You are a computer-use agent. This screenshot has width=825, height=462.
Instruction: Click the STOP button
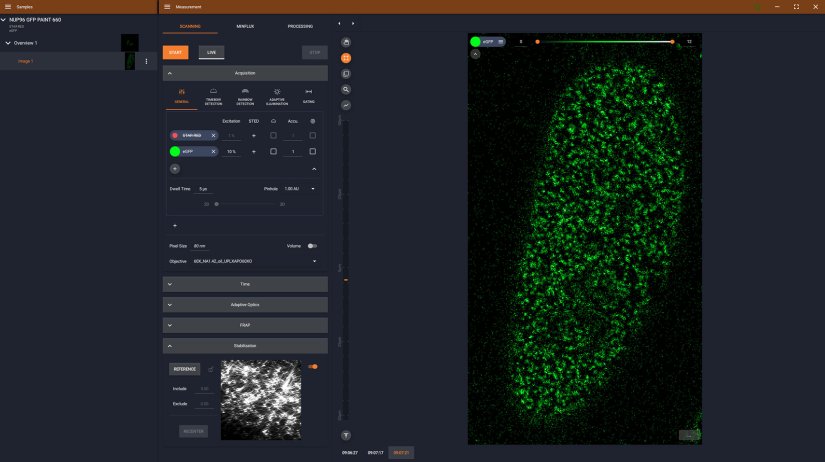[x=315, y=53]
